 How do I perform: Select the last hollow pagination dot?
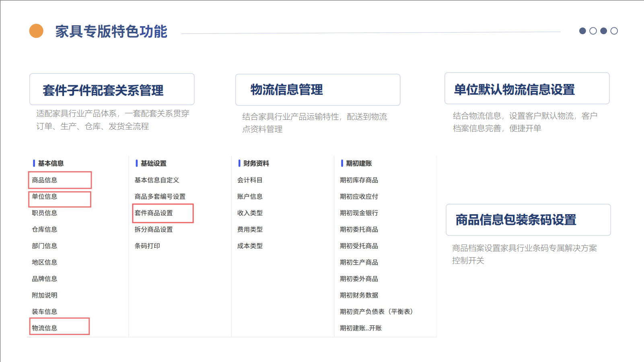614,31
